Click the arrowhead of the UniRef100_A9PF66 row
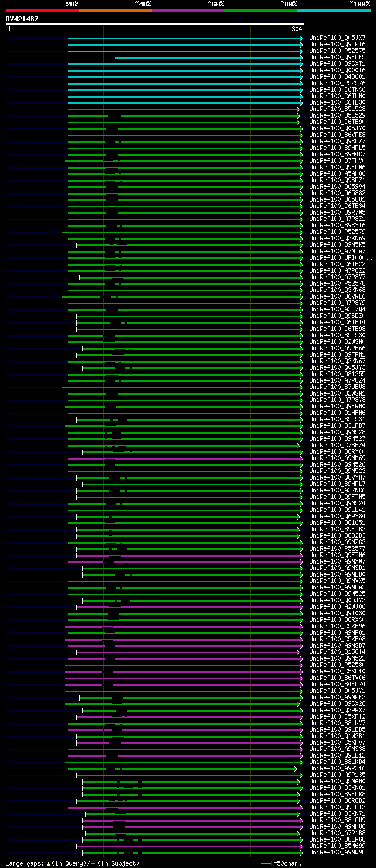 (301, 348)
